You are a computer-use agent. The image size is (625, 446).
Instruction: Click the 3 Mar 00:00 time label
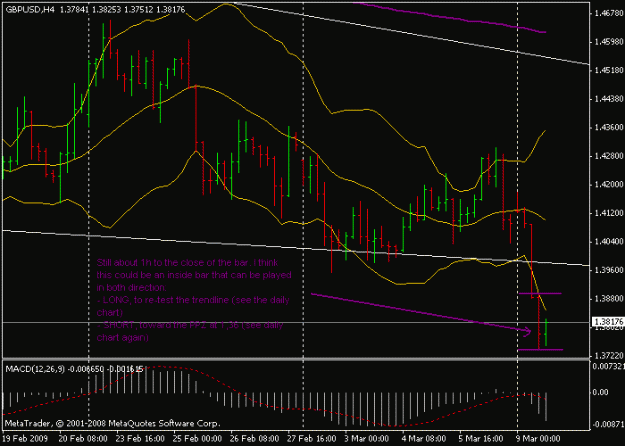pyautogui.click(x=367, y=438)
